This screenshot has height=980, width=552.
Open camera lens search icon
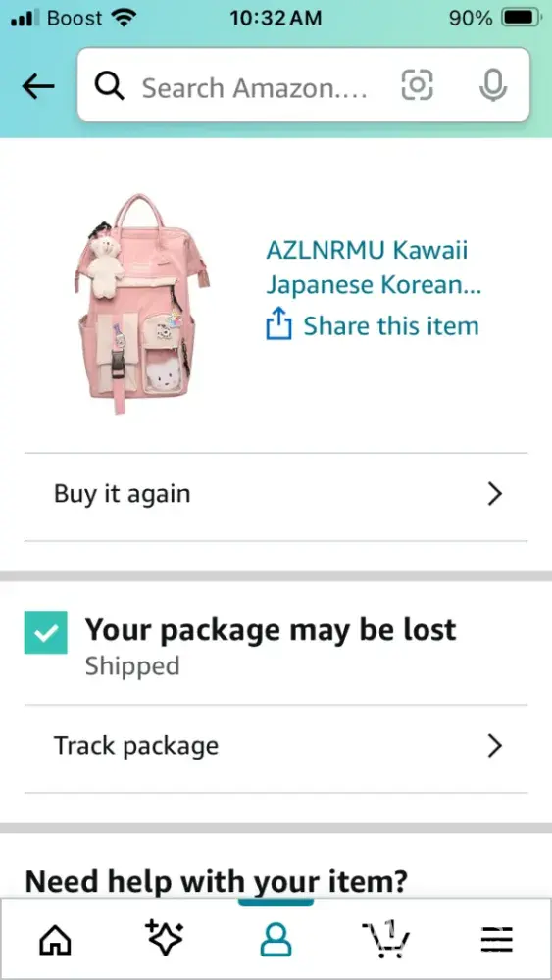(x=417, y=85)
